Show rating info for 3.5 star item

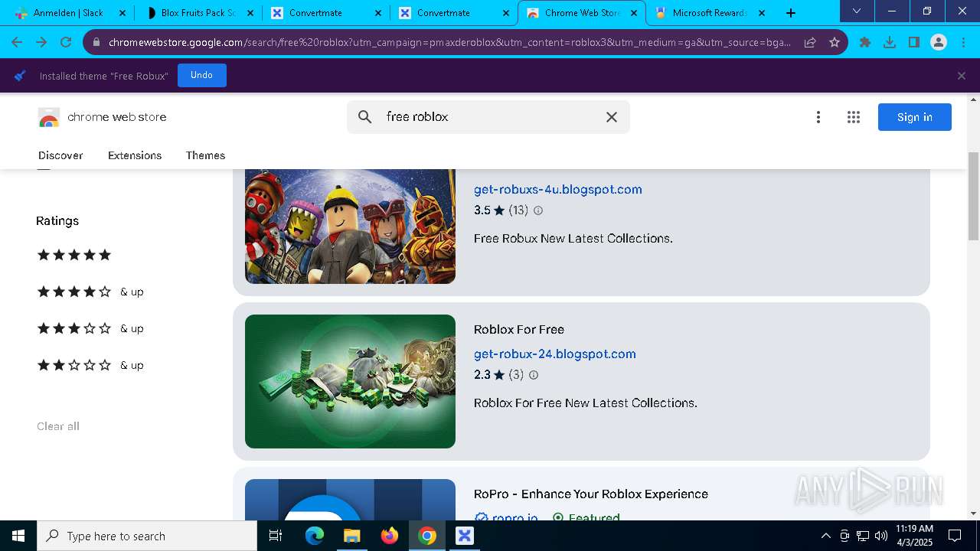point(537,210)
